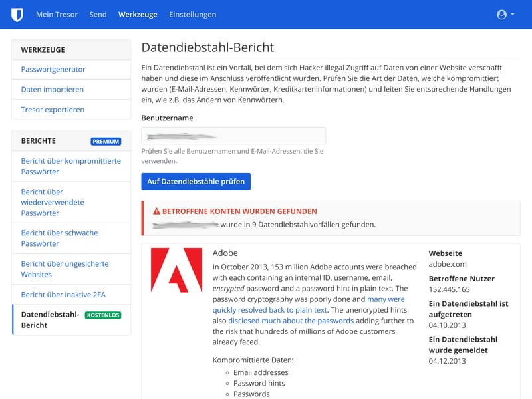Image resolution: width=532 pixels, height=399 pixels.
Task: Open Bericht über kompromittierte Passwörter
Action: pos(71,166)
